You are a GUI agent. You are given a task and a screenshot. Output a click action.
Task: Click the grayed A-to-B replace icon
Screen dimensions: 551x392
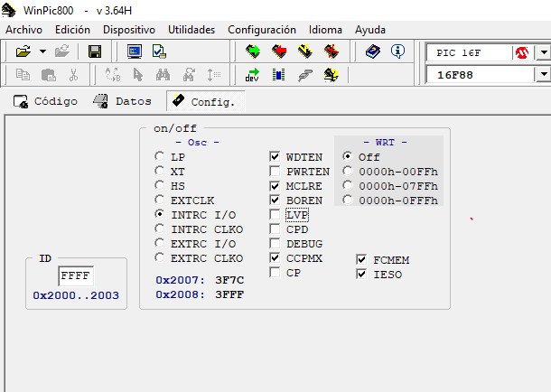113,75
